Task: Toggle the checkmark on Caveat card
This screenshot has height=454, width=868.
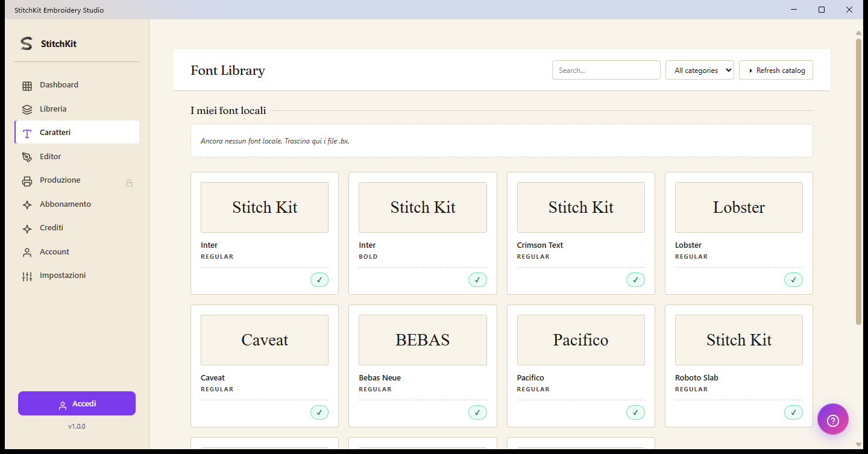Action: (319, 412)
